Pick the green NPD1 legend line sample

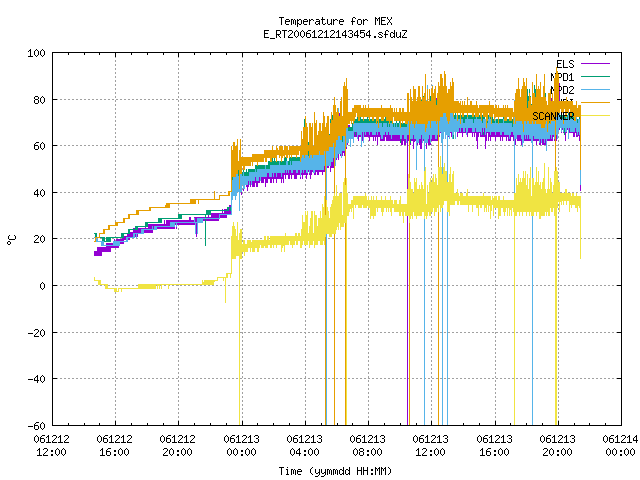pos(595,76)
